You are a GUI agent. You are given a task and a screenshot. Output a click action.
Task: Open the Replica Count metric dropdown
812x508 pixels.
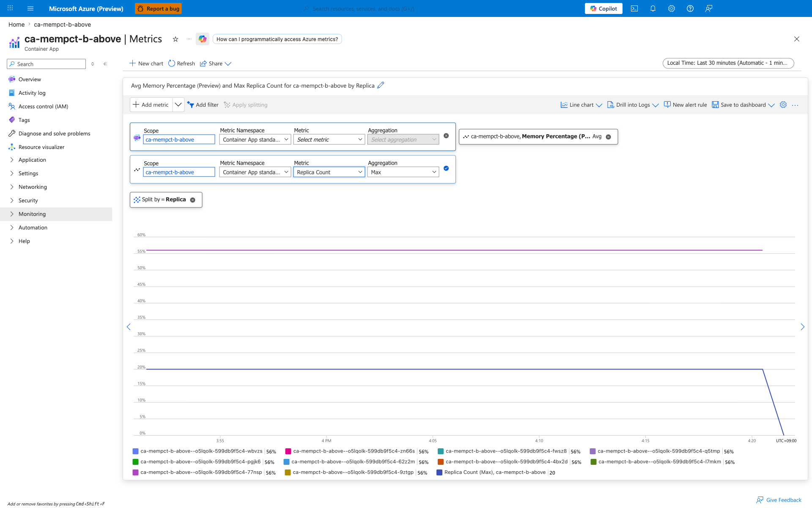[x=329, y=172]
